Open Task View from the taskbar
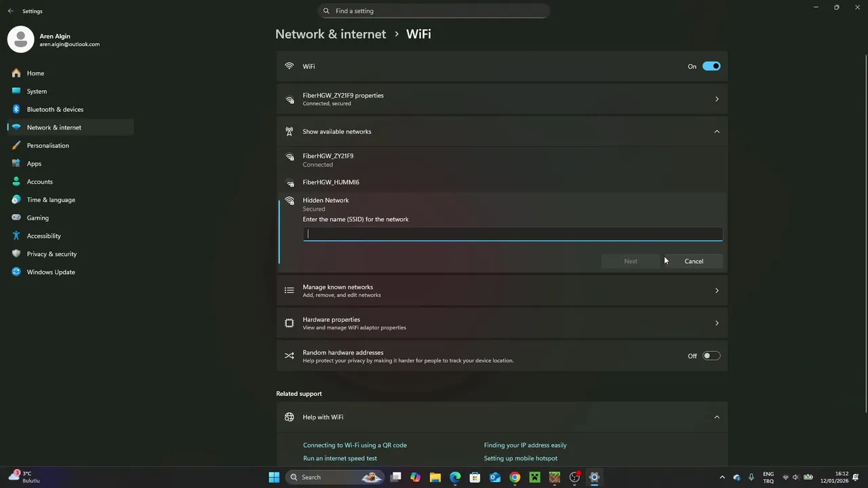The height and width of the screenshot is (488, 868). tap(396, 477)
